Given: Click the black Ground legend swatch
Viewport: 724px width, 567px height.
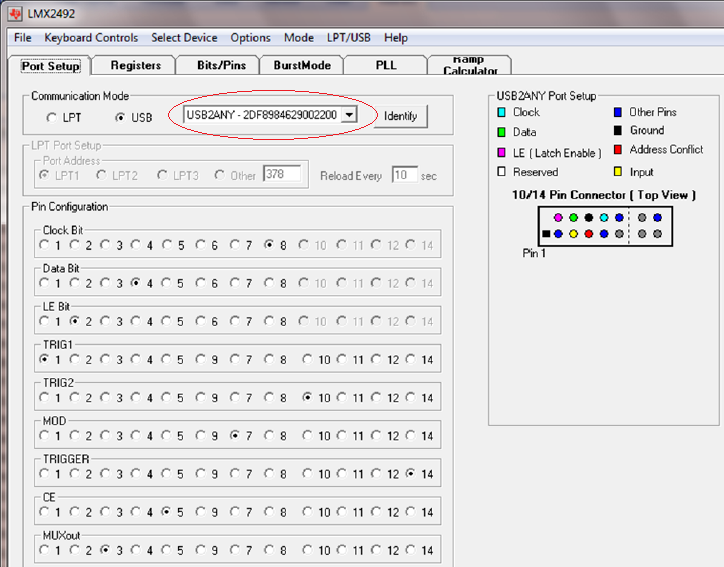Looking at the screenshot, I should [x=618, y=131].
